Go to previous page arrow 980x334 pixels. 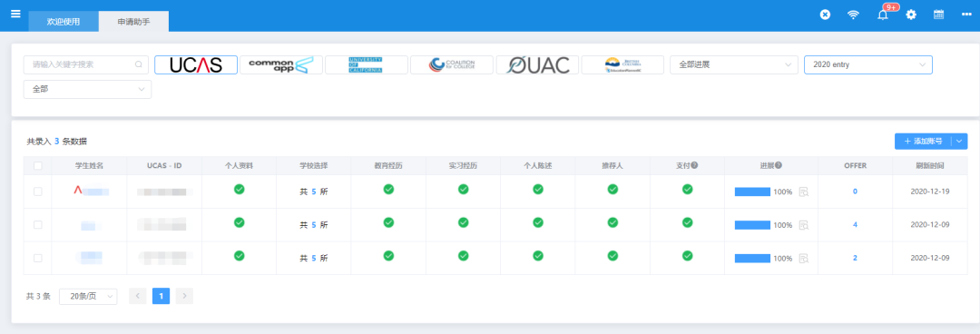click(138, 297)
